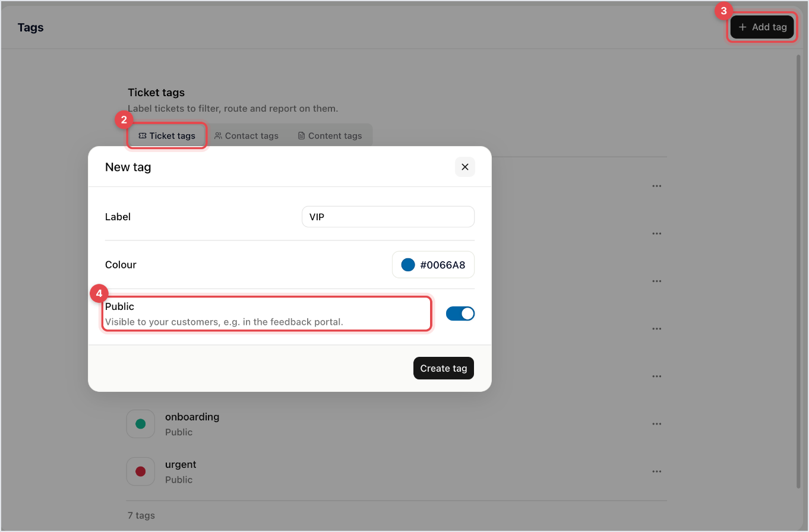
Task: Click "Visible to your customers" description text
Action: (x=224, y=322)
